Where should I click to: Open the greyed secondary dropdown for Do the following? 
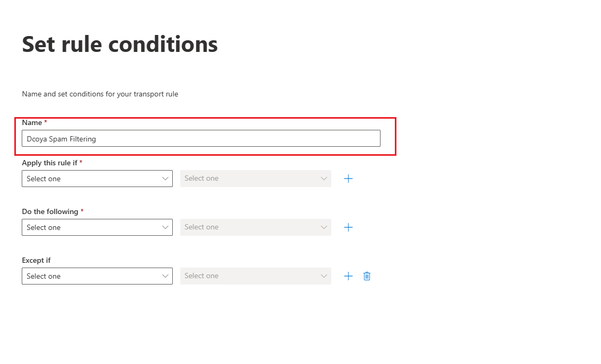tap(255, 227)
